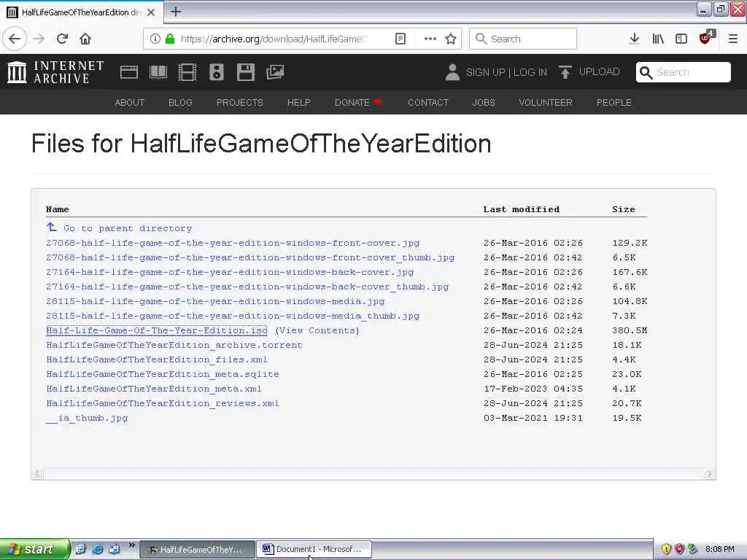Open the Windows start button
The height and width of the screenshot is (560, 747).
click(x=34, y=549)
